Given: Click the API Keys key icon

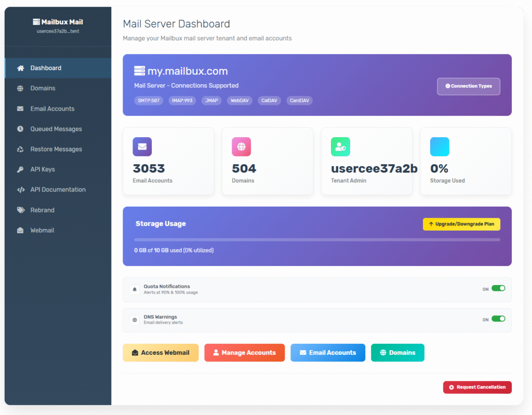Looking at the screenshot, I should tap(20, 169).
